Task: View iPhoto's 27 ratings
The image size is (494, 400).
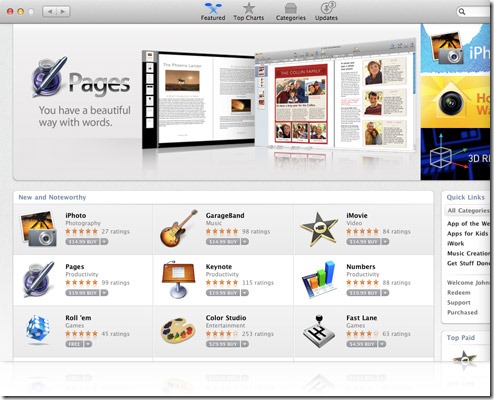Action: [115, 231]
